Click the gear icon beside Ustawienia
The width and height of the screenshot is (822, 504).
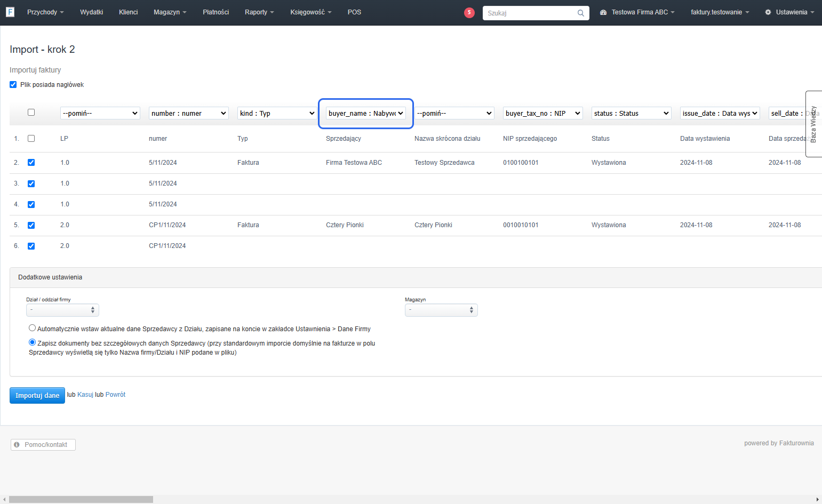pyautogui.click(x=768, y=12)
